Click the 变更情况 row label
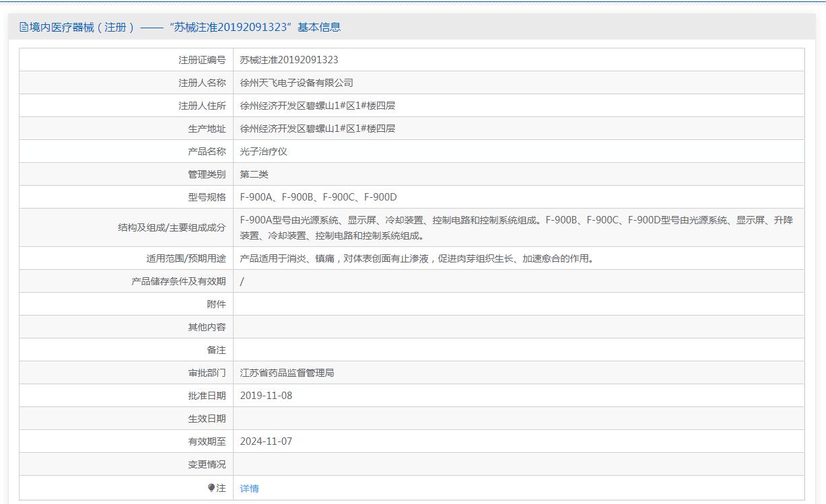The image size is (826, 504). point(207,464)
